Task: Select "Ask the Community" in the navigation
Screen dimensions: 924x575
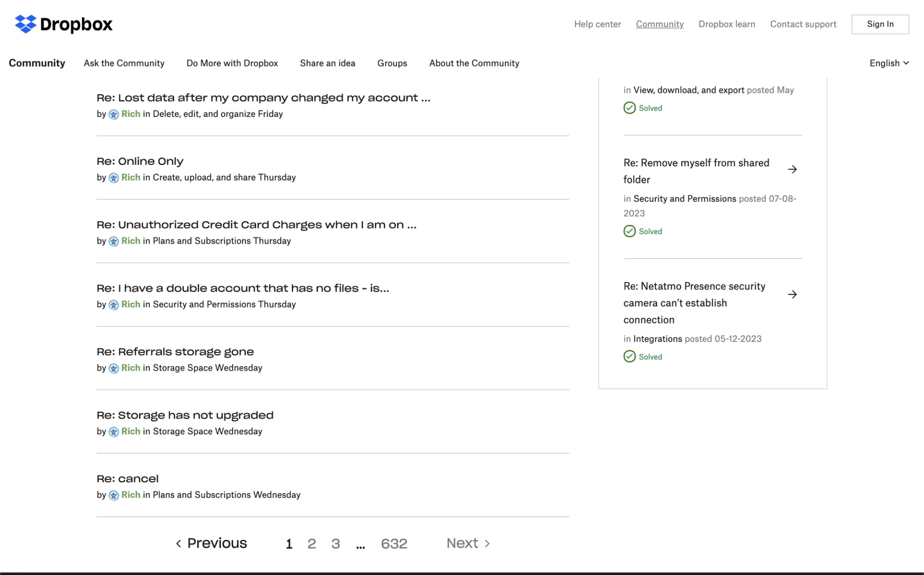Action: 124,63
